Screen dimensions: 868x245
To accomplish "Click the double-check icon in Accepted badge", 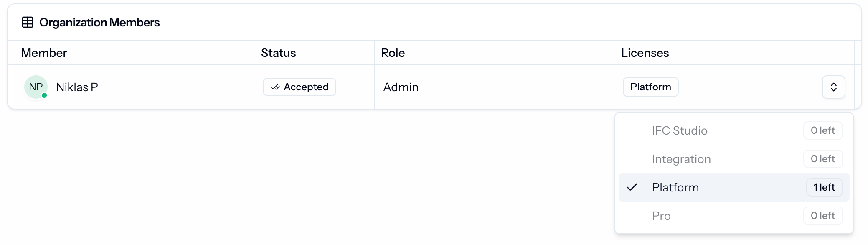I will (275, 87).
